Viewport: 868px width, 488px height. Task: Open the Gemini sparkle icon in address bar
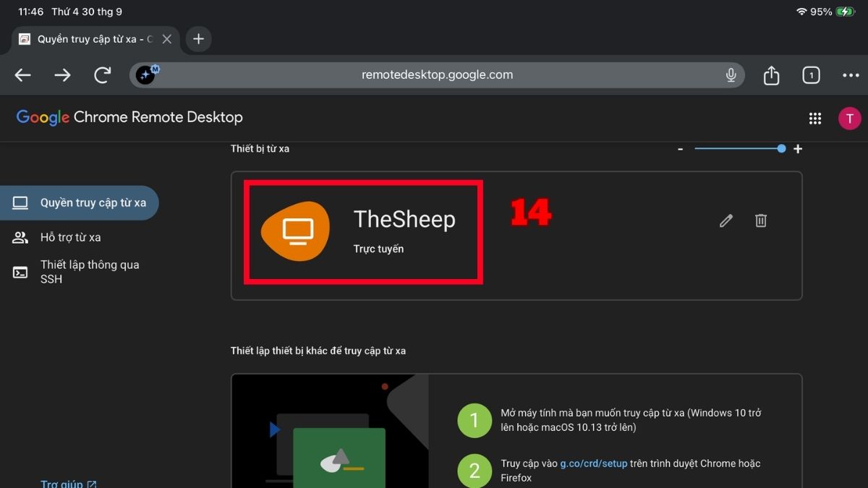click(x=146, y=74)
